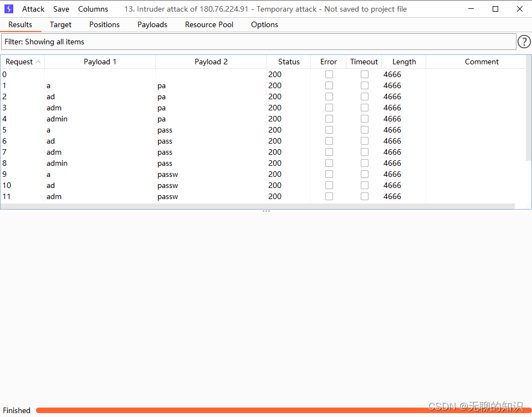Viewport: 532px width, 417px height.
Task: Switch to the Payloads tab
Action: pyautogui.click(x=152, y=25)
